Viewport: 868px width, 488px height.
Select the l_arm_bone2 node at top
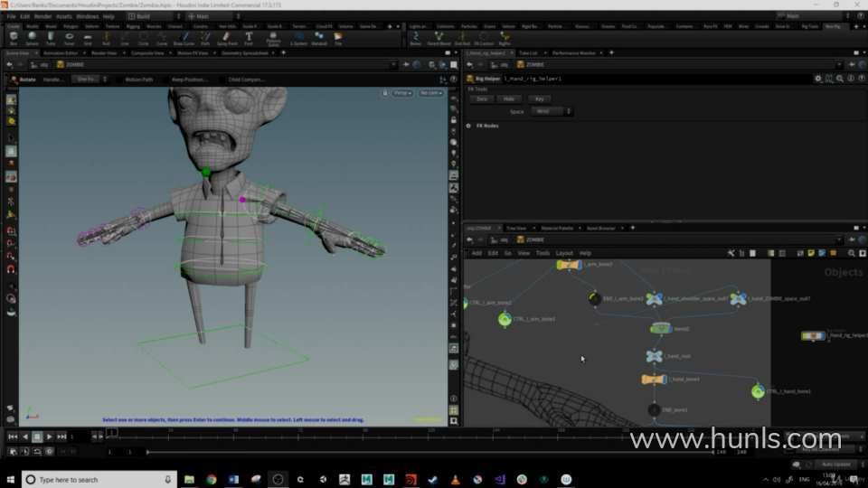(569, 265)
